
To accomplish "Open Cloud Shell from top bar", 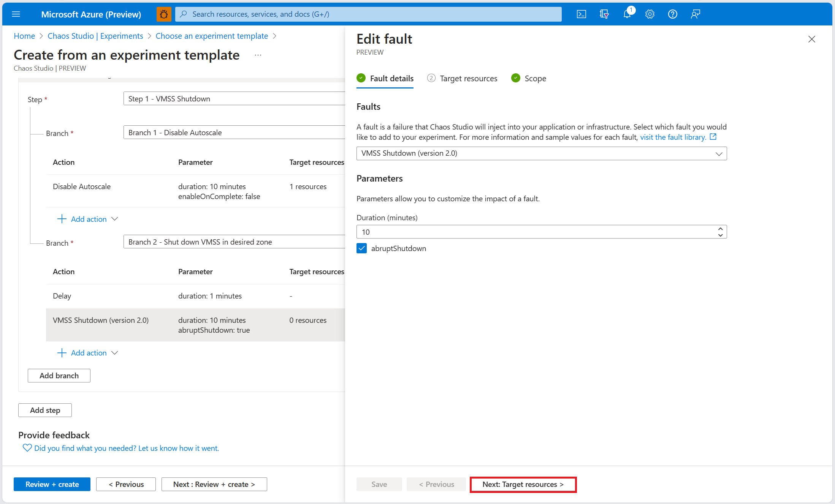I will (581, 14).
